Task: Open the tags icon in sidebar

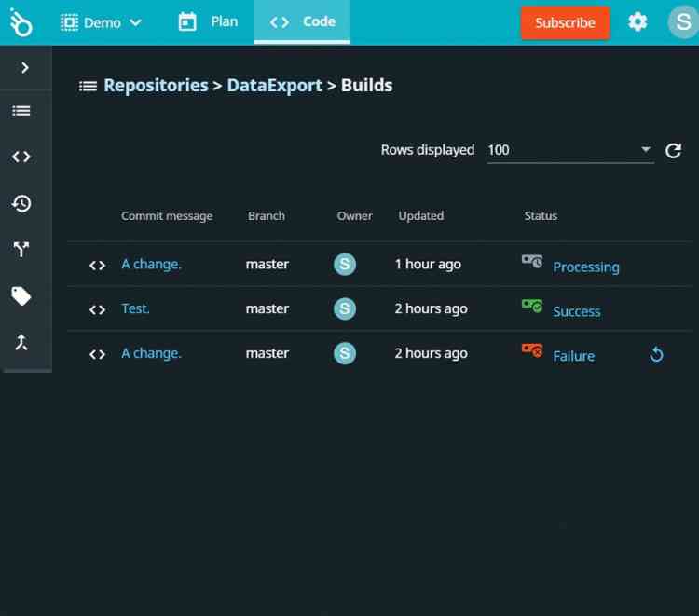Action: point(21,296)
